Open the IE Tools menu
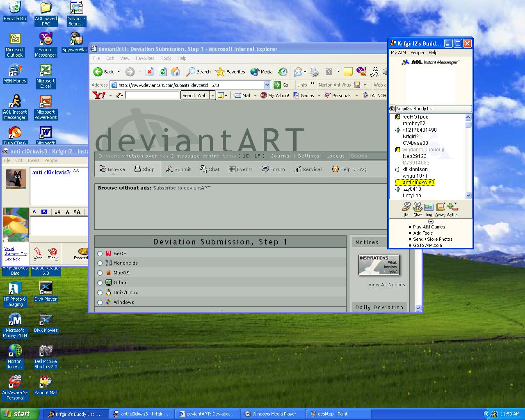 point(166,58)
